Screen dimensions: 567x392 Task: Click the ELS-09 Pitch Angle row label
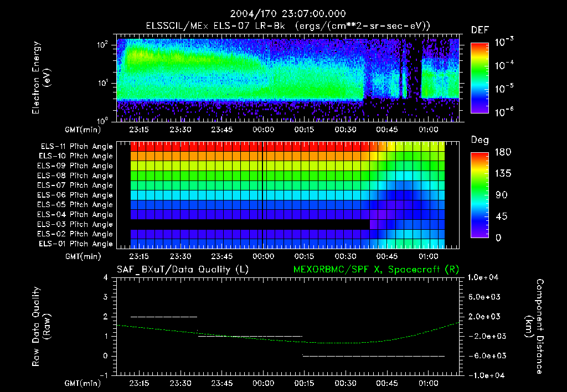(x=75, y=166)
